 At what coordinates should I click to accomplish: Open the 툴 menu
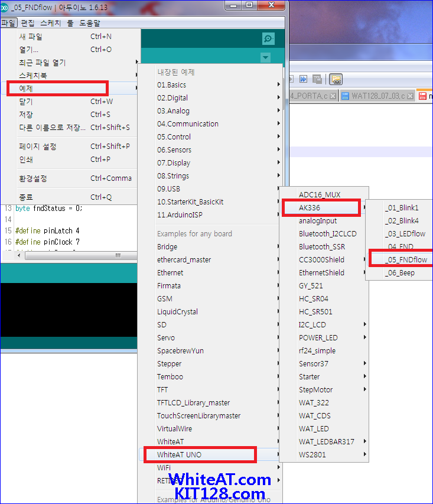(70, 23)
